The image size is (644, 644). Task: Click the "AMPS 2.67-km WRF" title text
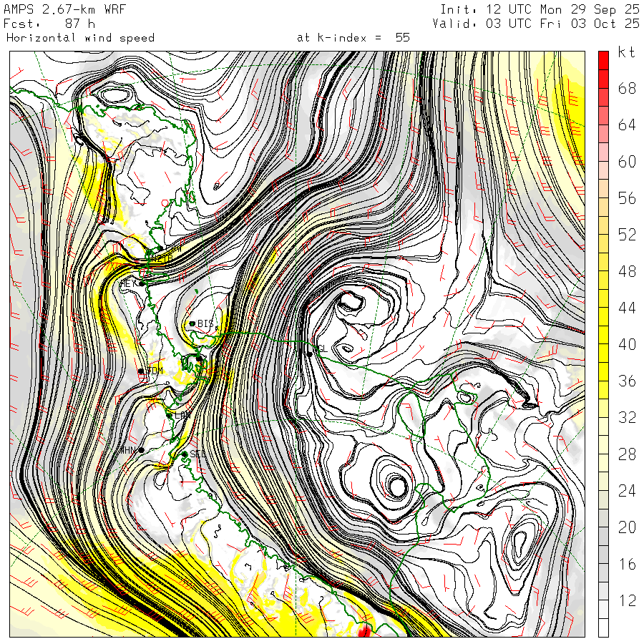click(64, 9)
